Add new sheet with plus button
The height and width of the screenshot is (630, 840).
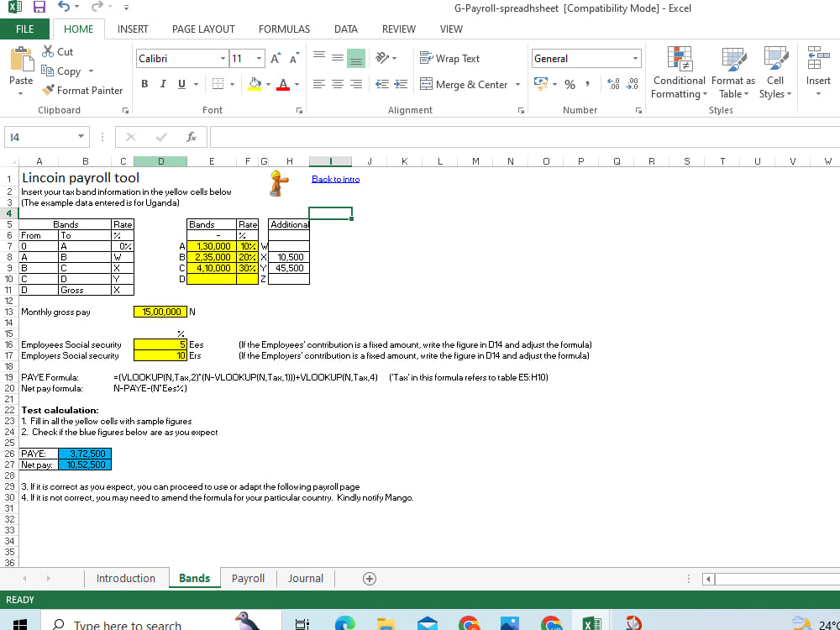[x=369, y=579]
